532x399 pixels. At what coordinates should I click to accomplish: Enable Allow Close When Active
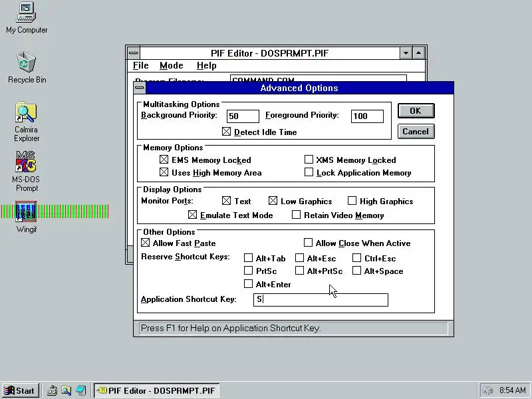308,243
